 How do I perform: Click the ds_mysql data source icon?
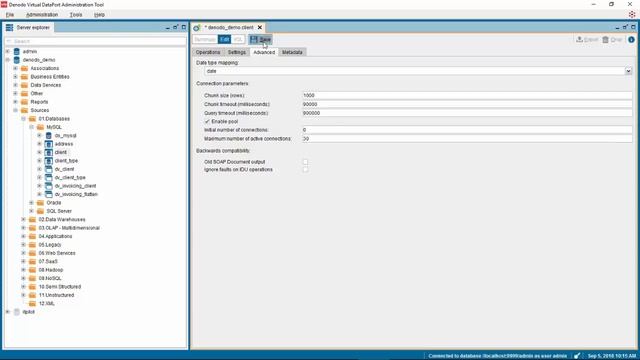tap(49, 136)
